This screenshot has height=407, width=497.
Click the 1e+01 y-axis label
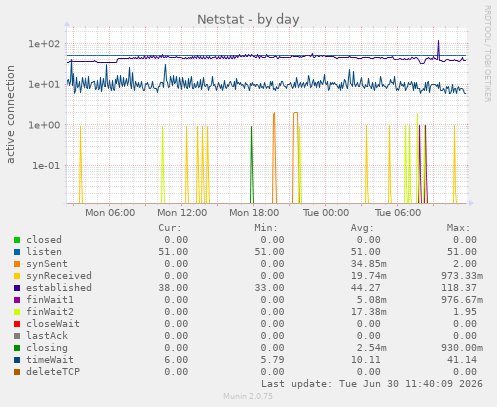point(44,84)
